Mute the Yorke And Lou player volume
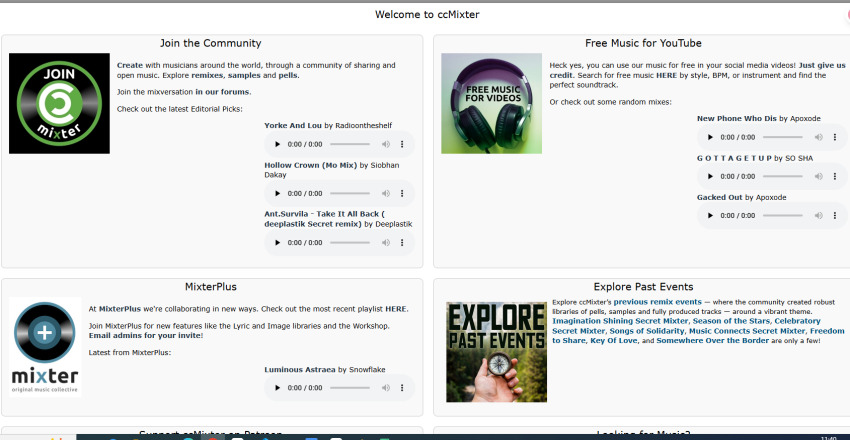 (x=385, y=145)
